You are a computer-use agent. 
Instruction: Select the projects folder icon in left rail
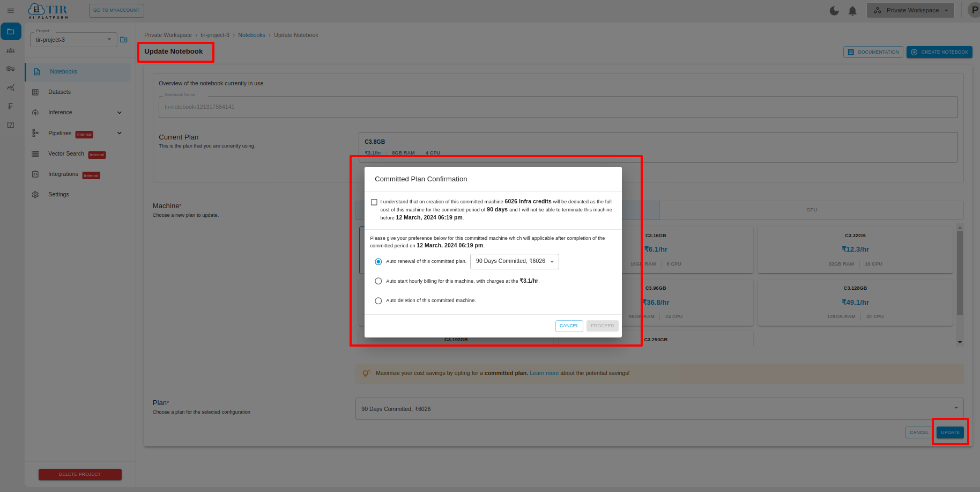[x=11, y=32]
